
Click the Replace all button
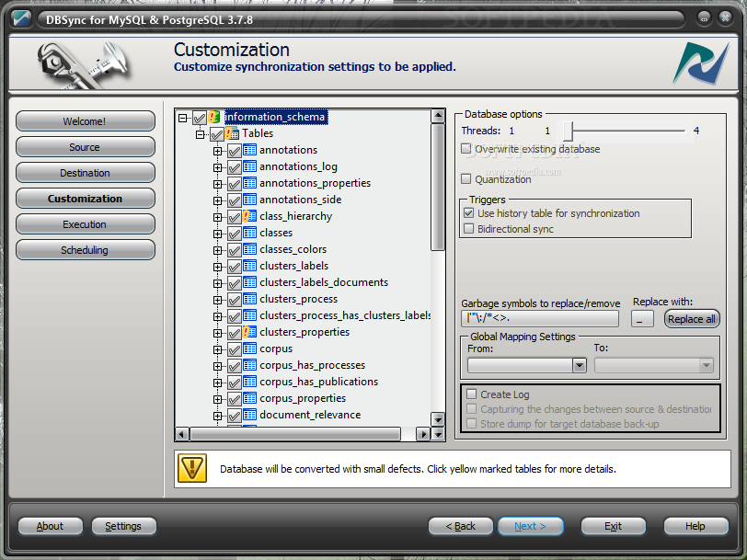(x=692, y=318)
